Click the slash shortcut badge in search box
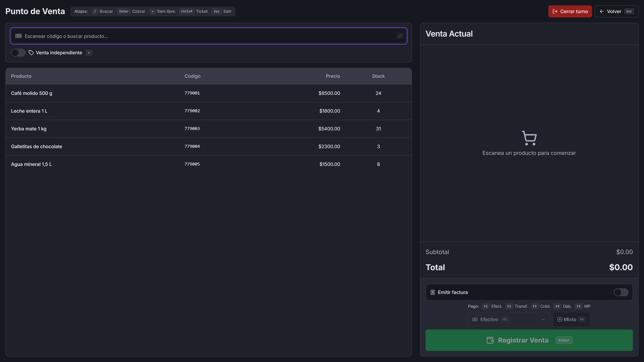The height and width of the screenshot is (362, 644). [x=400, y=36]
